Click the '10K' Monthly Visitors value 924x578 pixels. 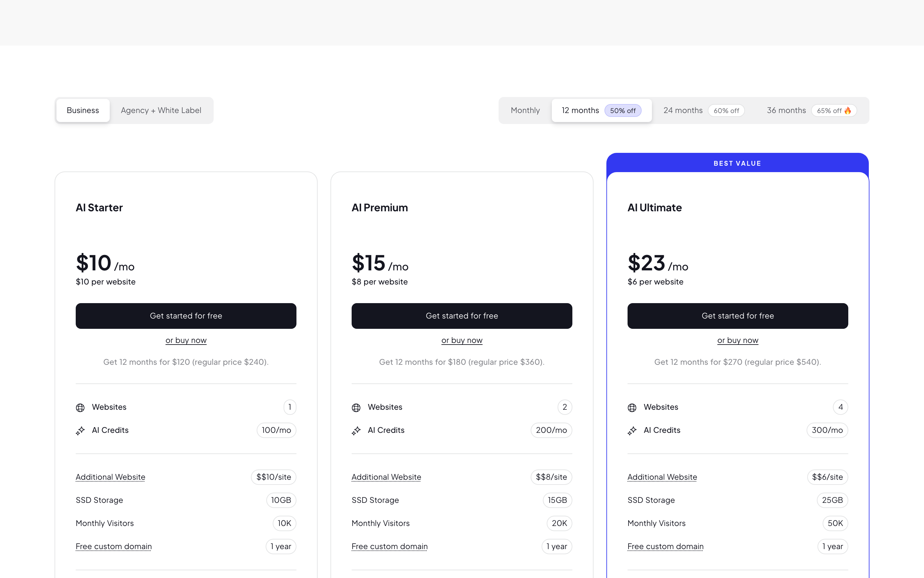(284, 523)
